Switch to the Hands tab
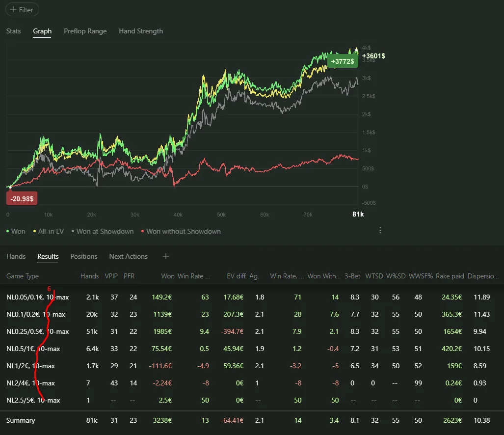Image resolution: width=504 pixels, height=435 pixels. 16,256
